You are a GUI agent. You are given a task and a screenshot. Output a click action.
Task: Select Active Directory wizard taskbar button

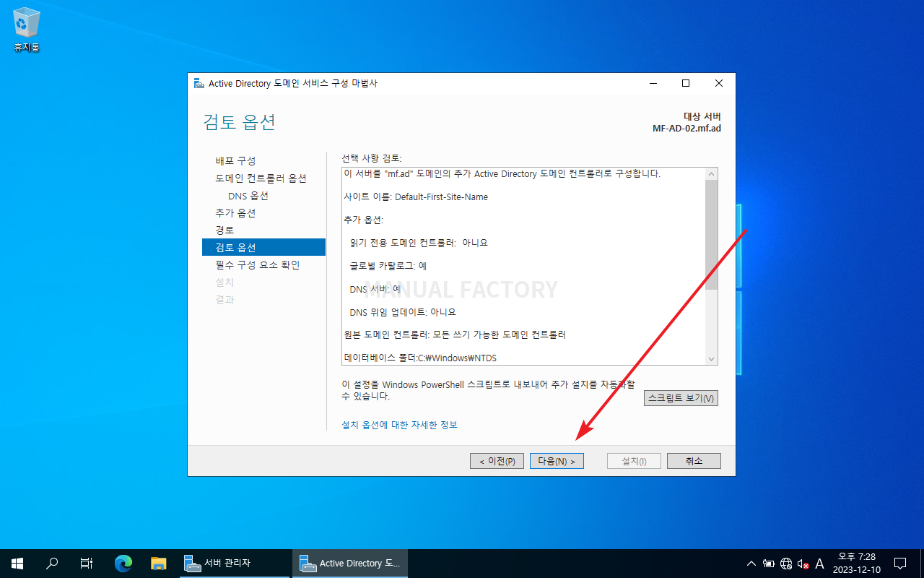[349, 564]
